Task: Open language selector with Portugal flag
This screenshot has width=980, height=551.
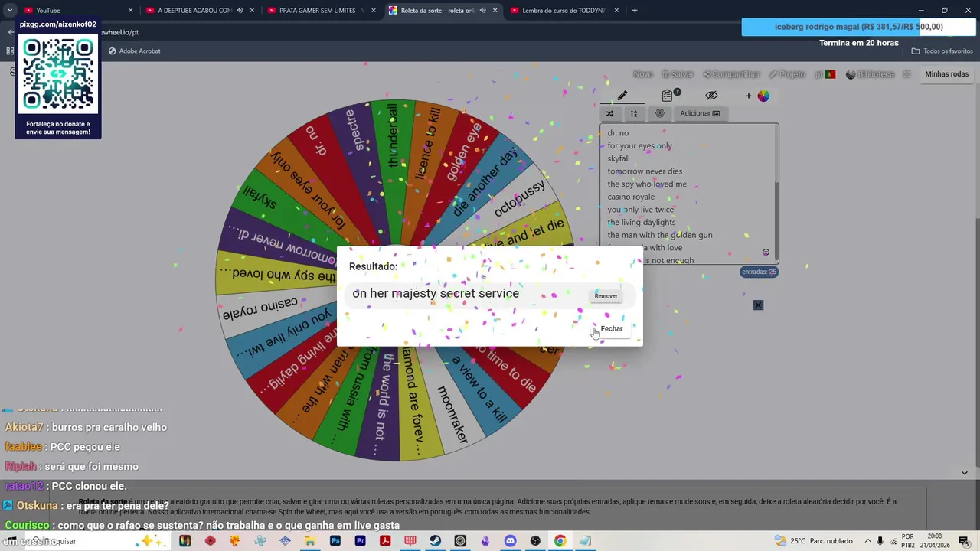Action: (x=825, y=74)
